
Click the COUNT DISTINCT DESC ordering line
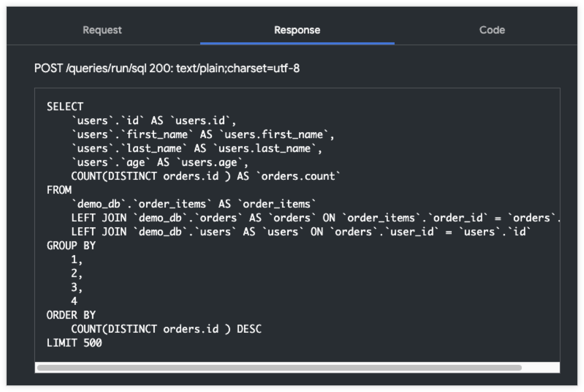click(166, 329)
